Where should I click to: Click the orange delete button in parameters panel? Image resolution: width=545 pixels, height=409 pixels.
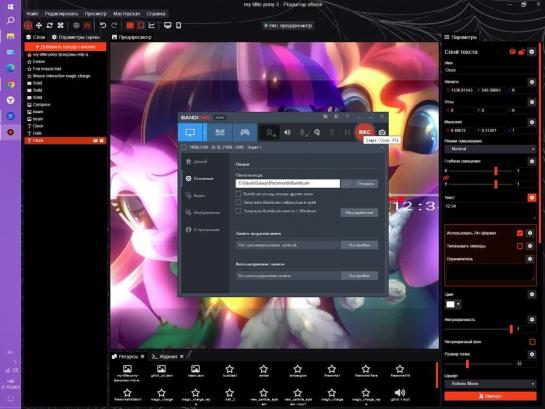490,396
